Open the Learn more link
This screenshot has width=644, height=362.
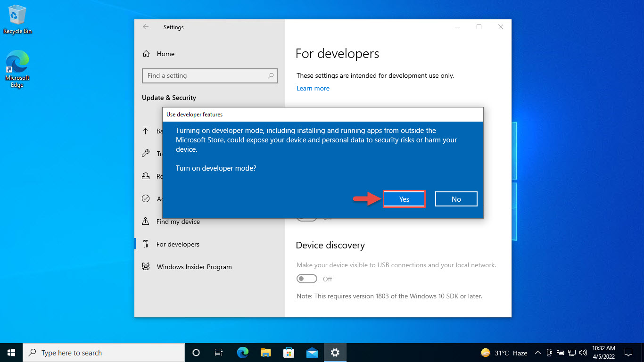click(x=313, y=88)
